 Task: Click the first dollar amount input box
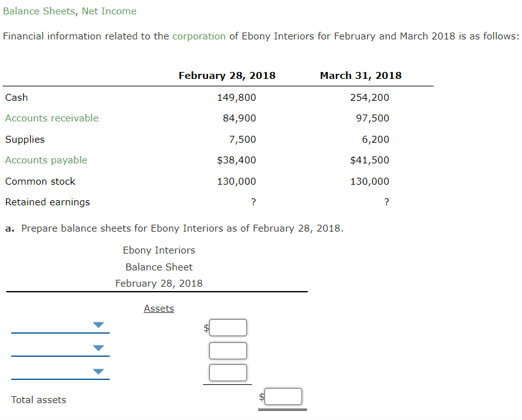click(228, 327)
